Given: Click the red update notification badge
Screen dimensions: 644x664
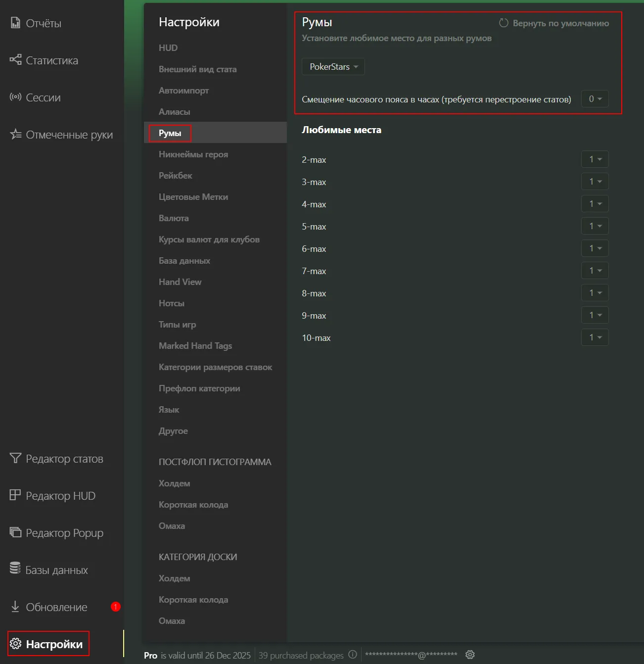Looking at the screenshot, I should (x=116, y=607).
